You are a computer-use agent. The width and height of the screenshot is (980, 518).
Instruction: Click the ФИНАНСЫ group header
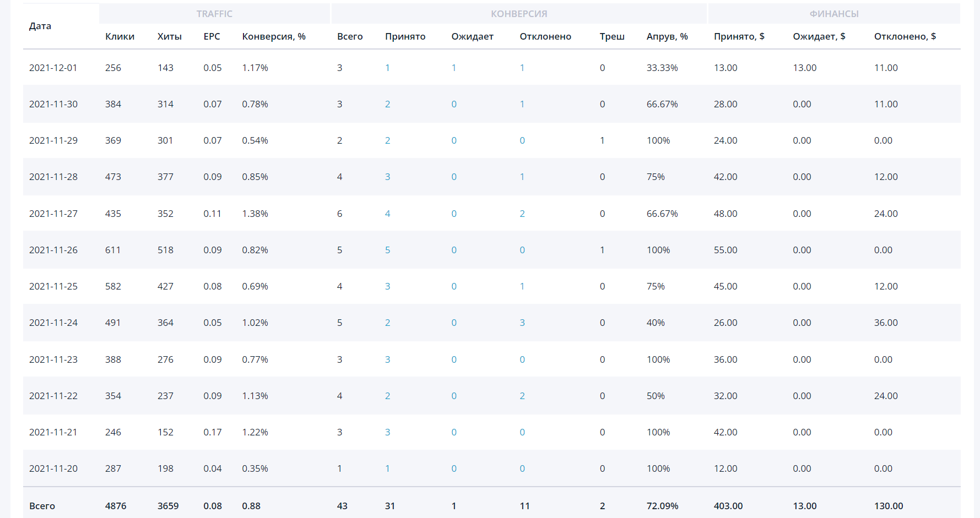pos(833,14)
